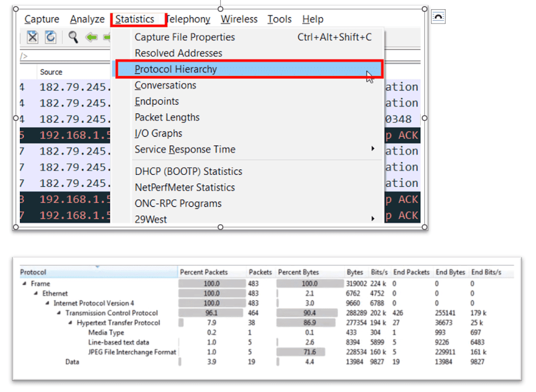Open the Layout Options icon beside the image
This screenshot has height=392, width=536.
tap(438, 17)
